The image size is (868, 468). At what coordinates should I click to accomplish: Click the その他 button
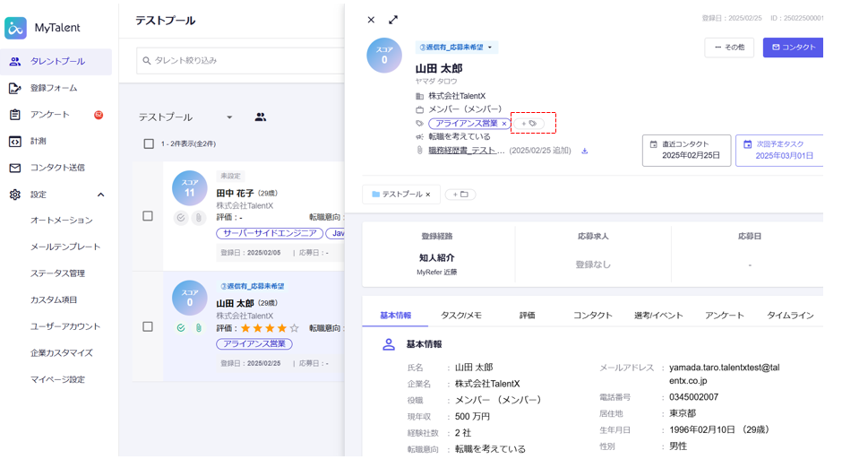pos(728,48)
